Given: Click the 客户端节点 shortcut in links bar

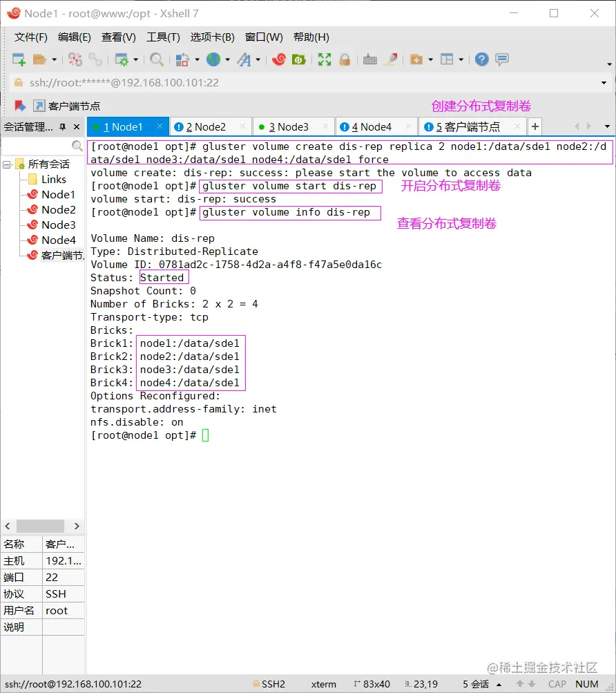Looking at the screenshot, I should click(x=67, y=106).
